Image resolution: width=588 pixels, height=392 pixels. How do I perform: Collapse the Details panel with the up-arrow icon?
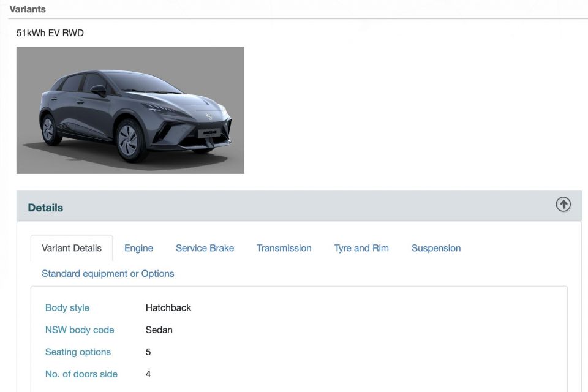563,205
